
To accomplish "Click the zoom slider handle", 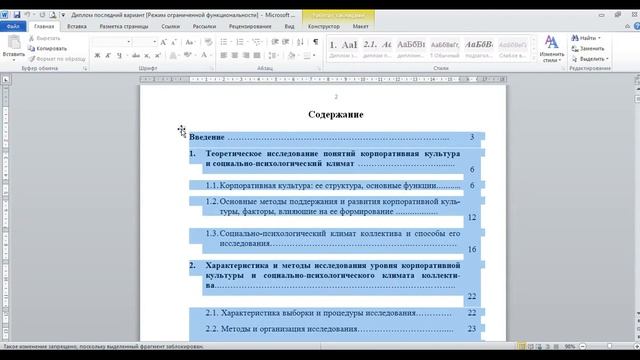I will pyautogui.click(x=609, y=346).
